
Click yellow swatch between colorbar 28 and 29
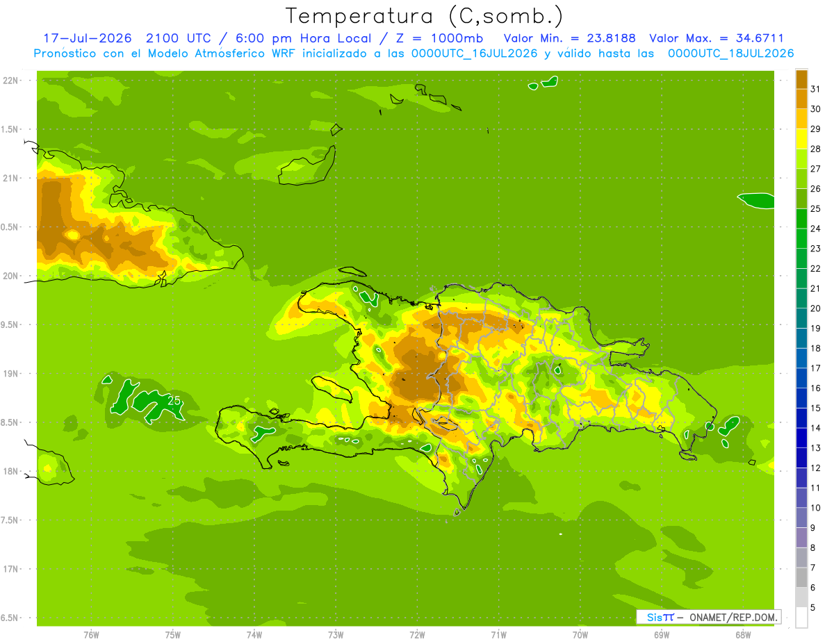click(x=801, y=138)
